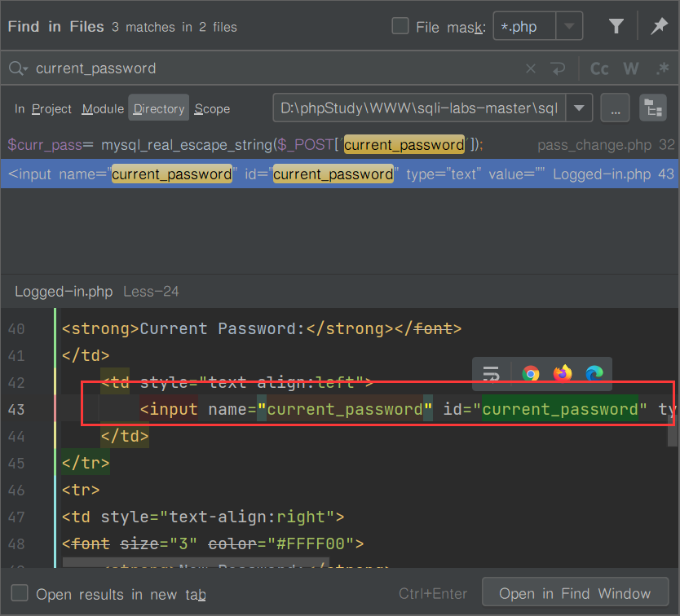
Task: Click the directory path field
Action: 419,108
